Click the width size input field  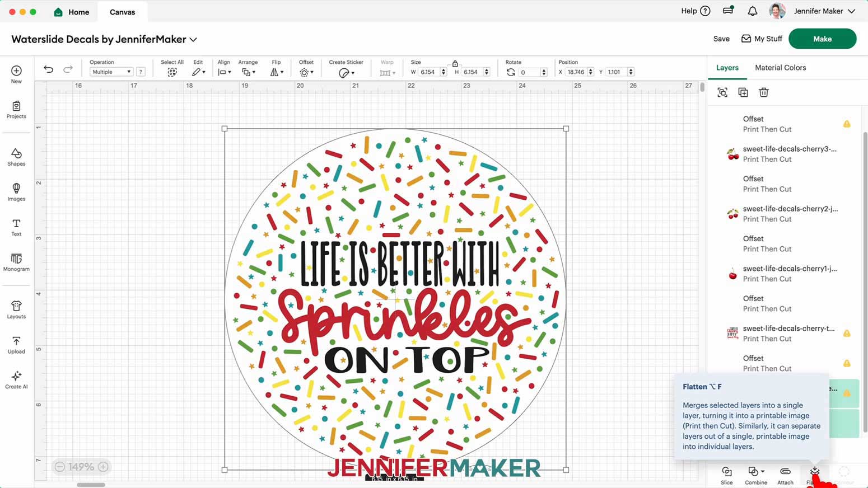429,72
